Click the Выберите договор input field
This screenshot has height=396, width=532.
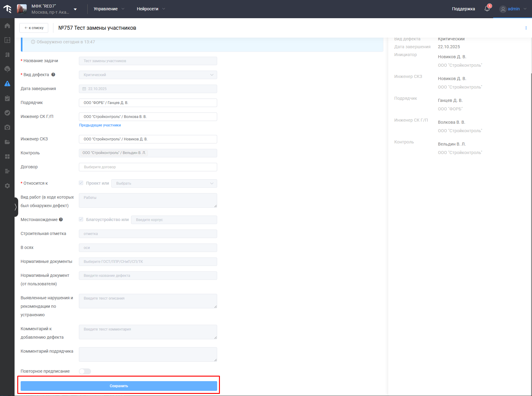point(148,167)
